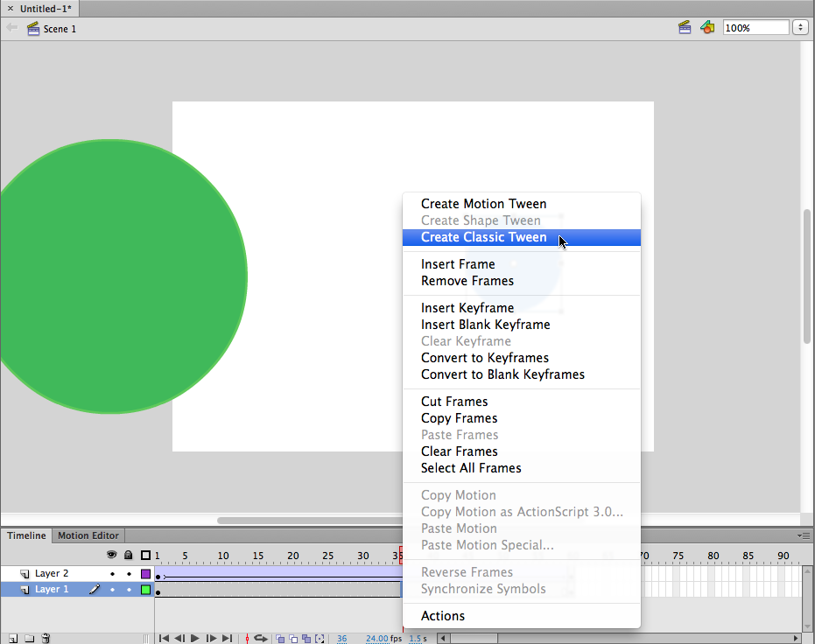Go to the first frame
This screenshot has height=644, width=815.
(164, 639)
